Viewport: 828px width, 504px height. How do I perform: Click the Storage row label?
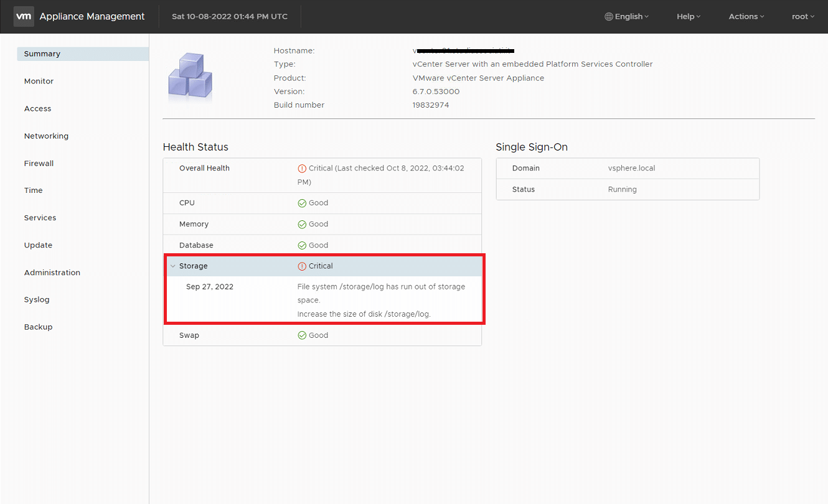pos(193,266)
